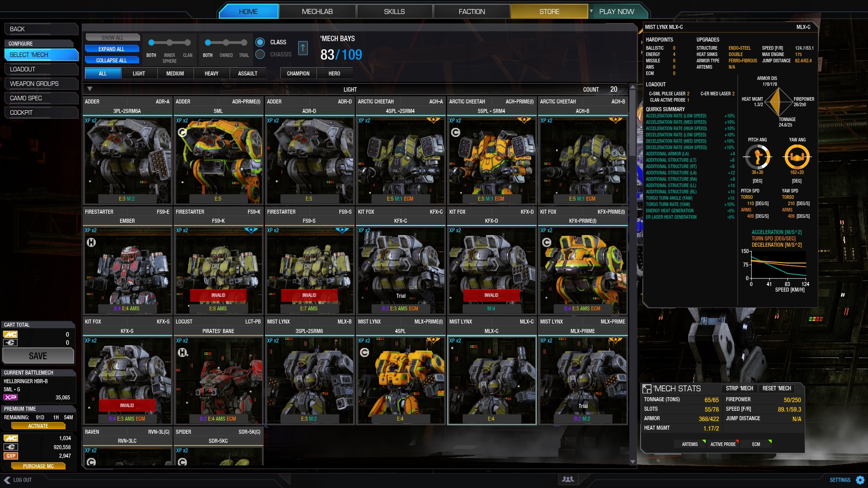Image resolution: width=868 pixels, height=488 pixels.
Task: Click blue wings emblem on Firestarter FS9-S
Action: 342,230
